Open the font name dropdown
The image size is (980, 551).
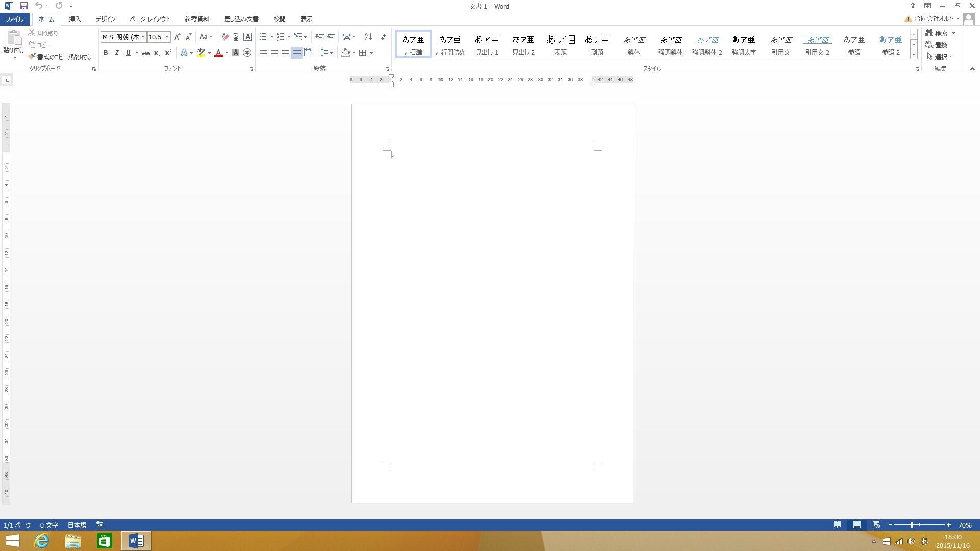click(x=143, y=37)
